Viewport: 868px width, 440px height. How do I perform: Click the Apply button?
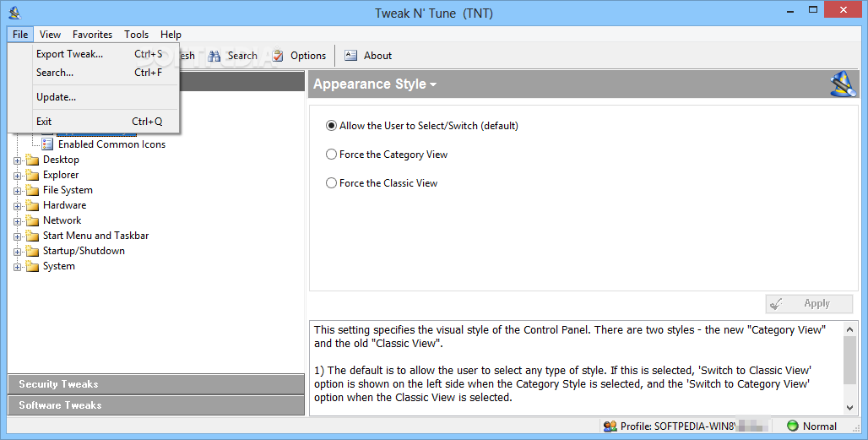pos(810,303)
